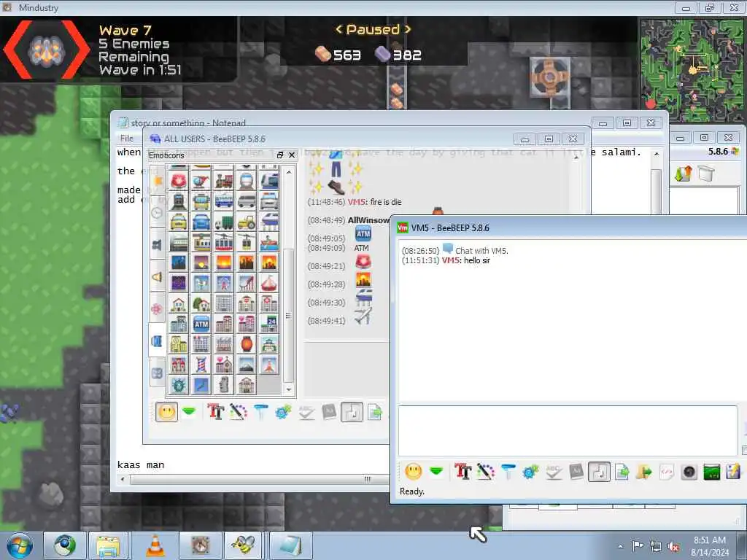Open the File menu in Notepad
747x560 pixels.
(x=127, y=138)
